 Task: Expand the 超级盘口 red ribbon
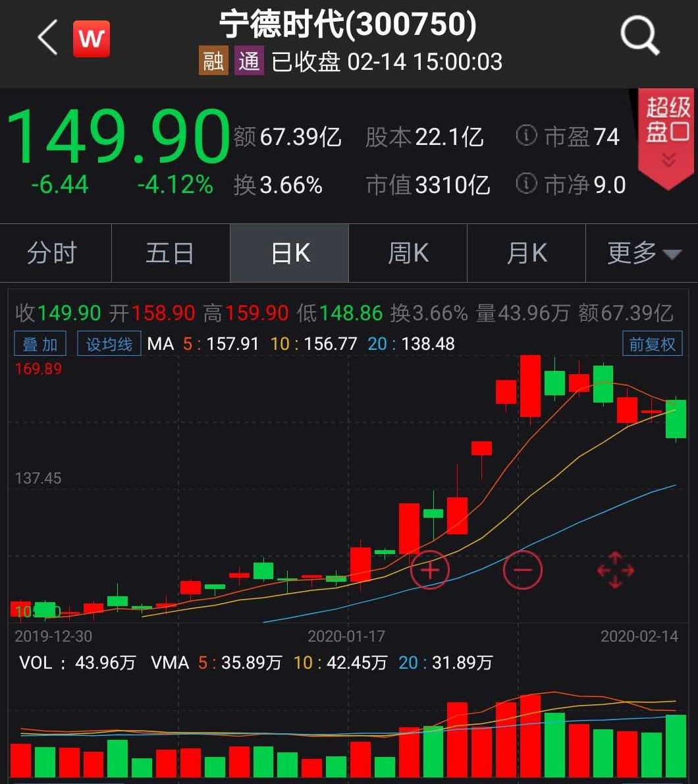pyautogui.click(x=666, y=139)
